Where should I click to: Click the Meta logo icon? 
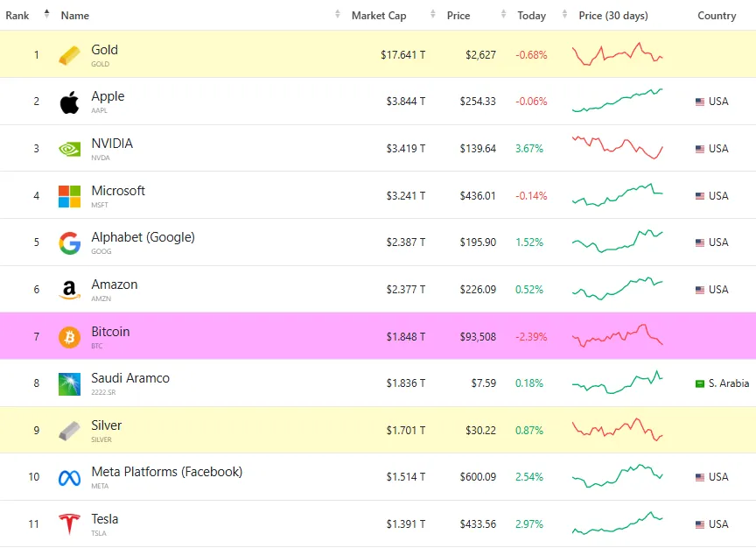coord(69,478)
